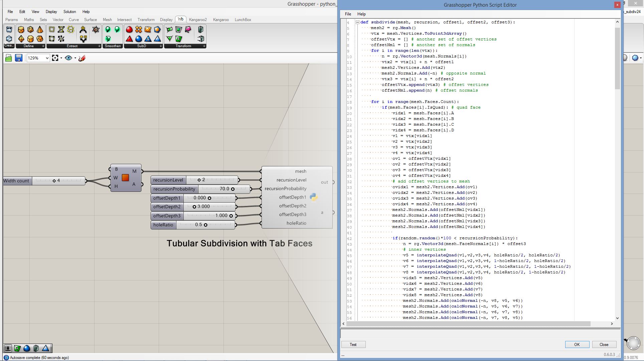Click the orange mesh plane component icon
The width and height of the screenshot is (644, 361).
point(125,177)
